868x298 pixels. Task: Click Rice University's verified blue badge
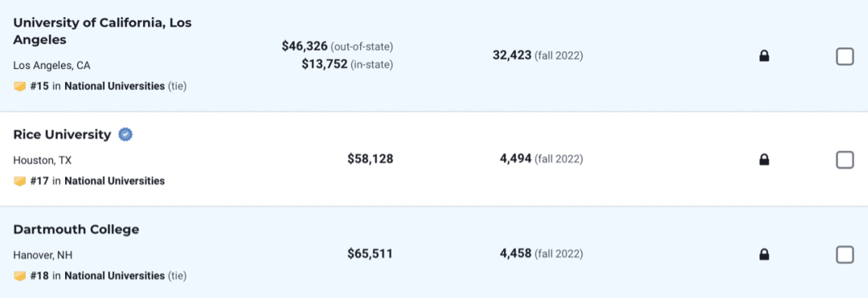(125, 134)
